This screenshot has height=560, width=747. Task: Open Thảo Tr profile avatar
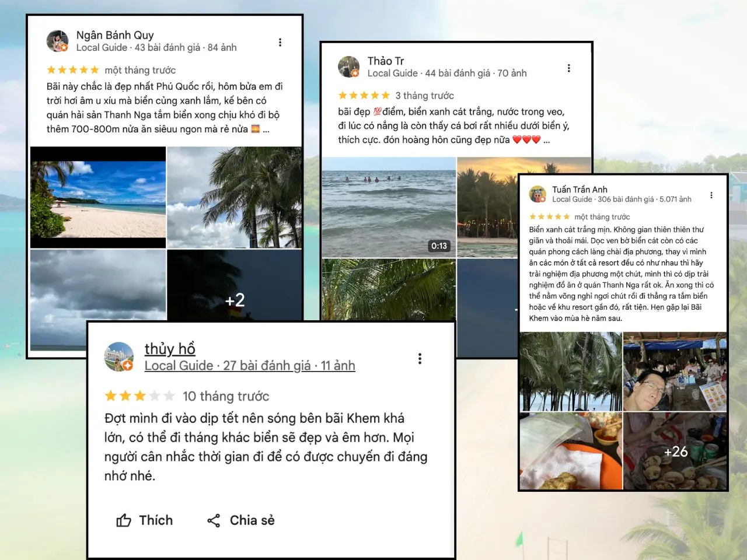tap(348, 66)
